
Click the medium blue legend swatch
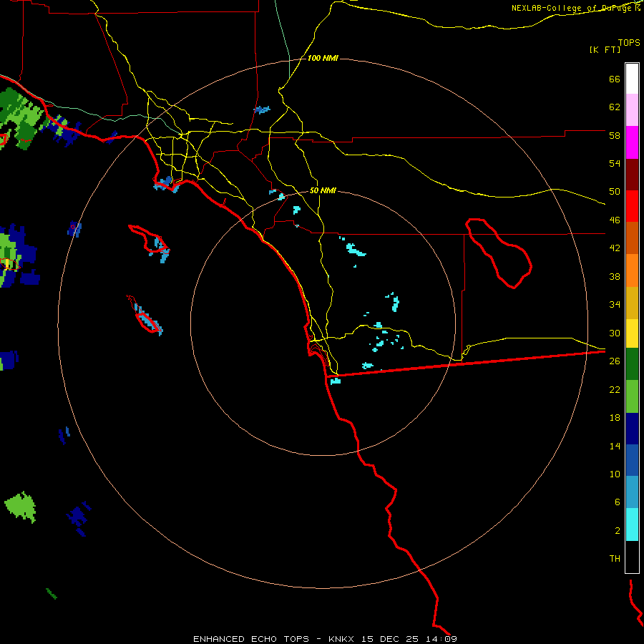coord(632,460)
